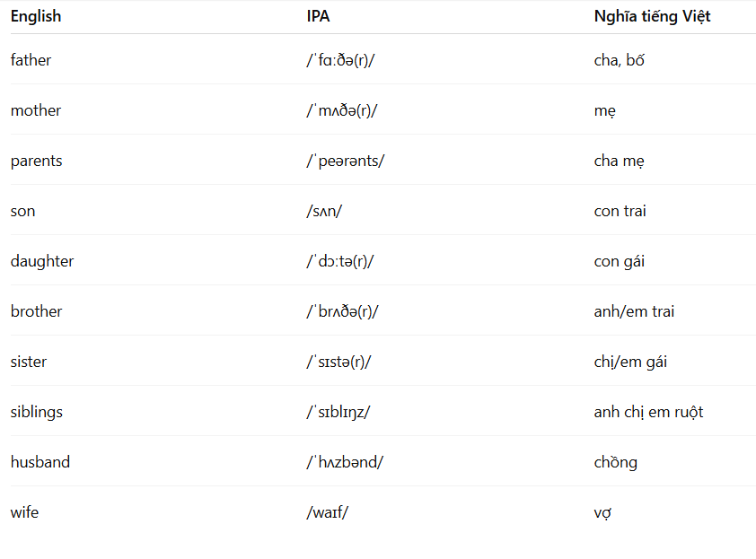Click the IPA text '/waɪf/'
Image resolution: width=756 pixels, height=559 pixels.
coord(328,512)
